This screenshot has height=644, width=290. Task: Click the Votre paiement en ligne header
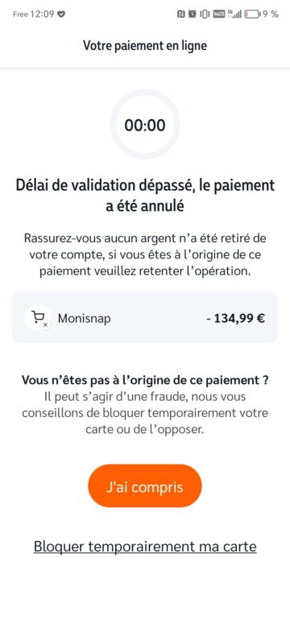pyautogui.click(x=145, y=45)
